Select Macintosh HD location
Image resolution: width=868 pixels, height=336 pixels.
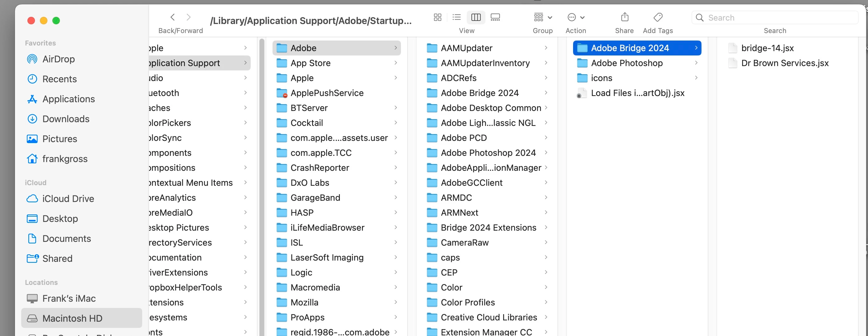click(82, 318)
